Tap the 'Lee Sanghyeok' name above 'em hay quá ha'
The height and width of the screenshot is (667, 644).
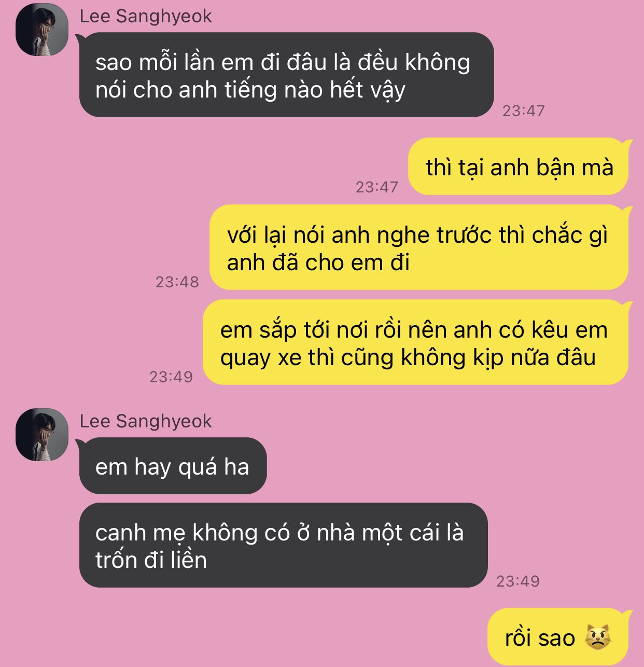146,421
